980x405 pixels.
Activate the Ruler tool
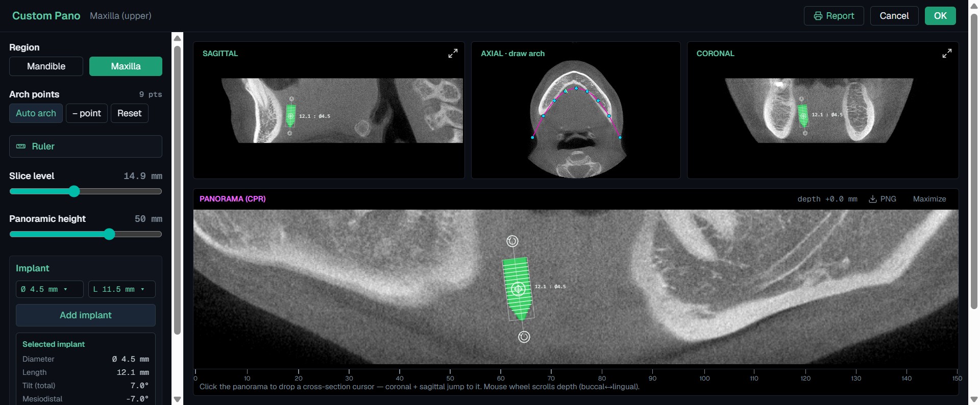click(x=86, y=146)
